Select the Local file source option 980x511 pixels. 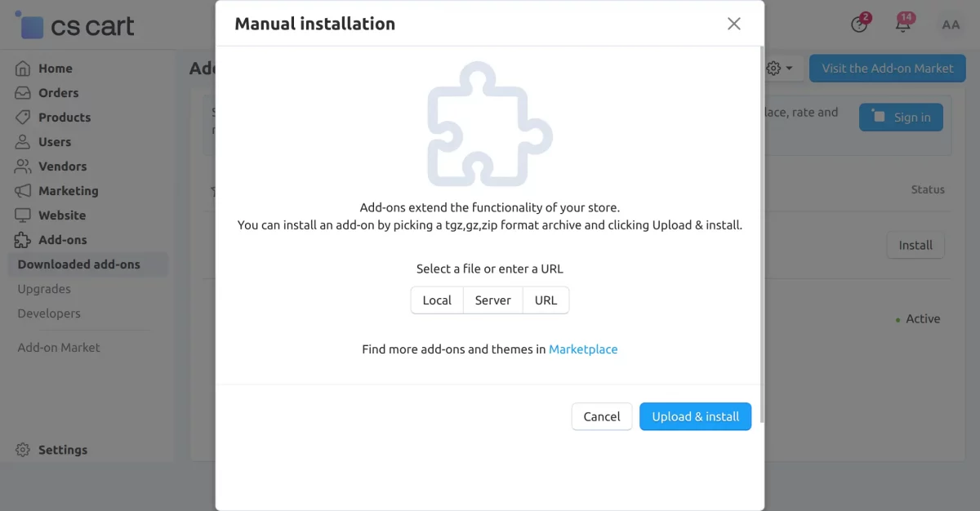point(437,300)
